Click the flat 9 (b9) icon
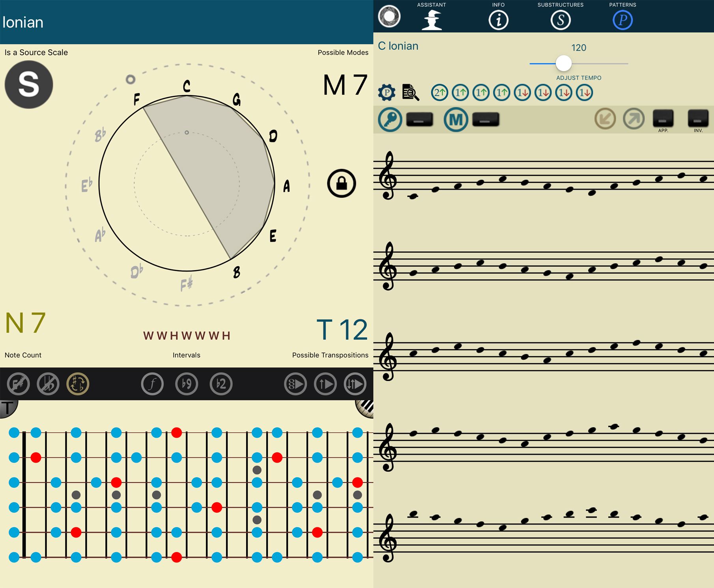Screen dimensions: 714x588 [x=187, y=384]
